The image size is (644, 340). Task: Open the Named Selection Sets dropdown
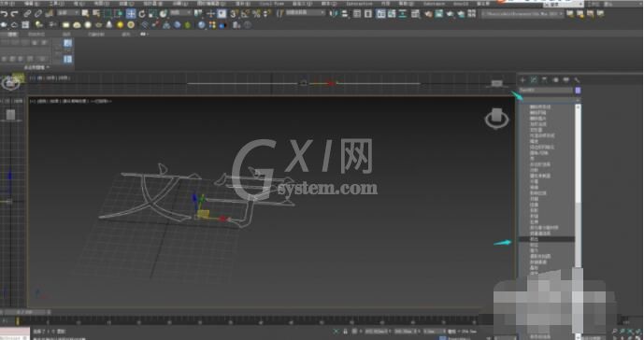[305, 13]
